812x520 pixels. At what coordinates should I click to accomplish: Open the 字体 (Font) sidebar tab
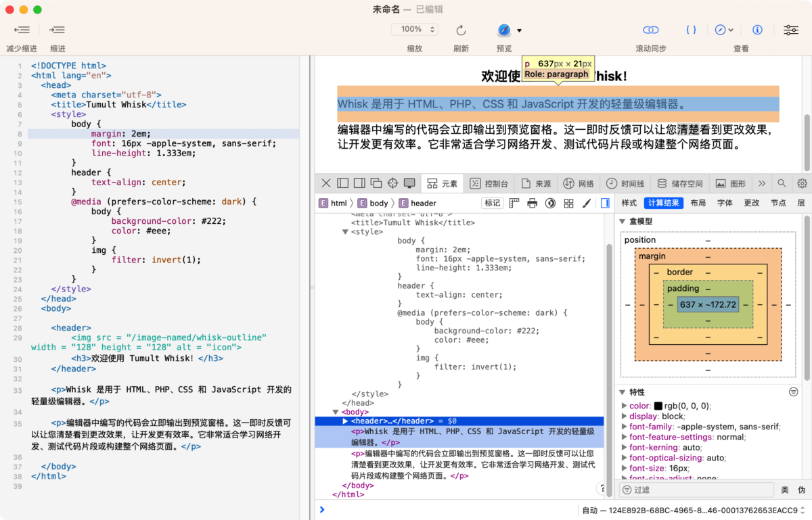point(725,203)
